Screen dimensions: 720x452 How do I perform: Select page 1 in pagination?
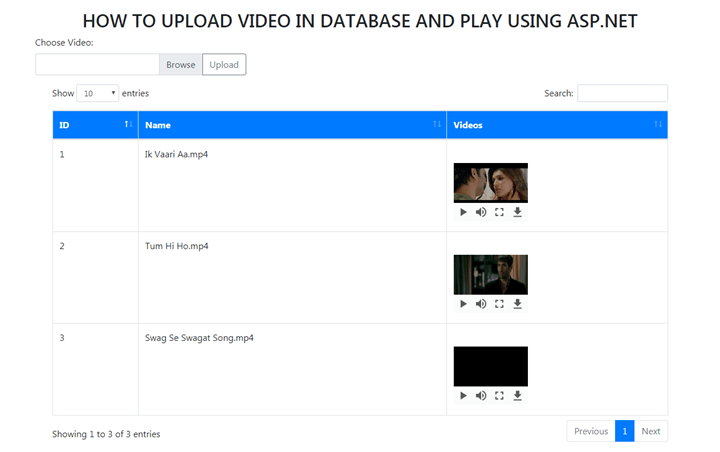pos(624,431)
